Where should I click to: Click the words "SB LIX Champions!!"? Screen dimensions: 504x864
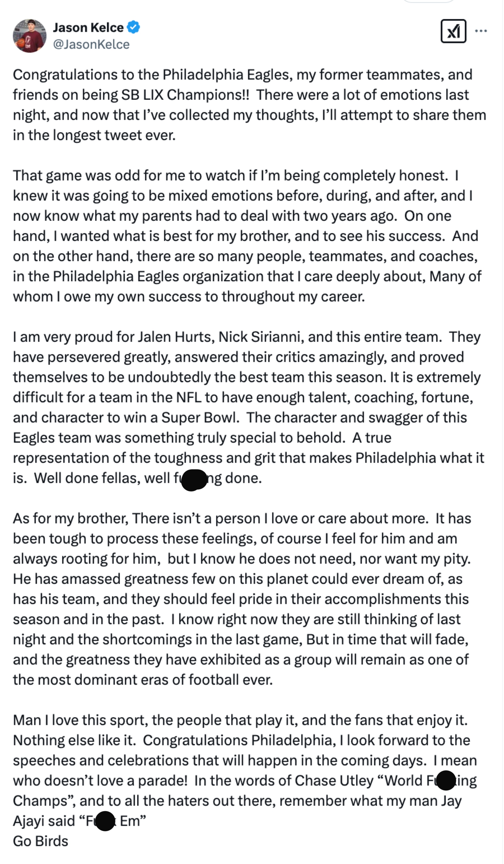click(x=185, y=95)
